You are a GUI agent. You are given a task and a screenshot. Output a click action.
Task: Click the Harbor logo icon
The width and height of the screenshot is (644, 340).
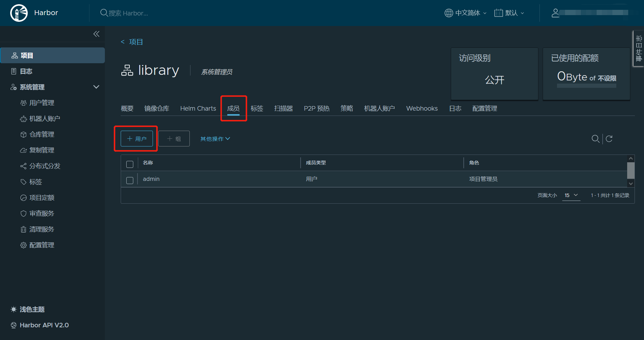19,13
